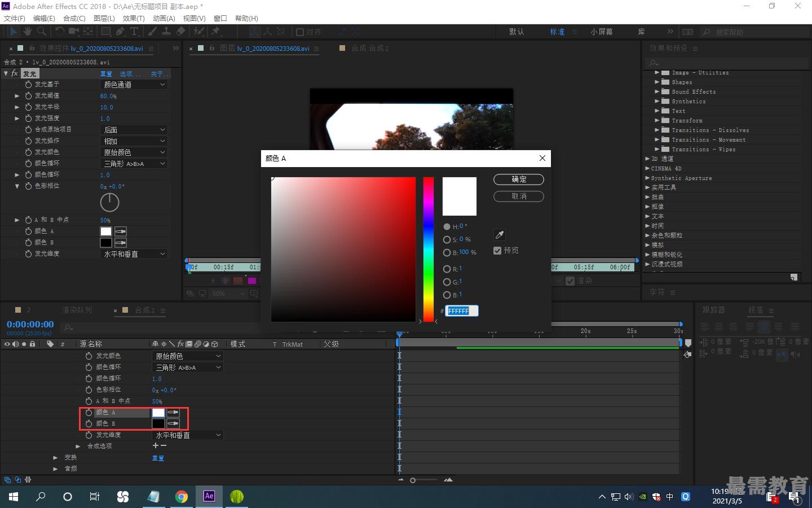Click 取消 in Color A dialog

[x=519, y=196]
